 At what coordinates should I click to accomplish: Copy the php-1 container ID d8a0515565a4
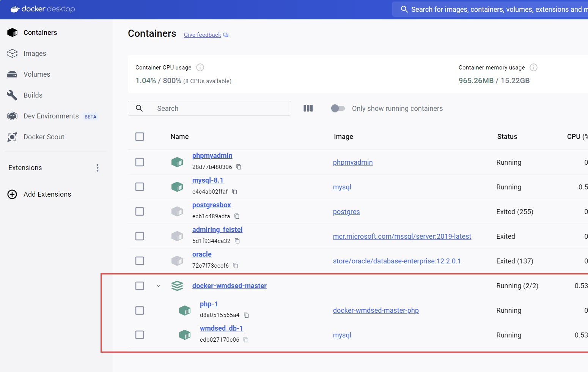[246, 315]
